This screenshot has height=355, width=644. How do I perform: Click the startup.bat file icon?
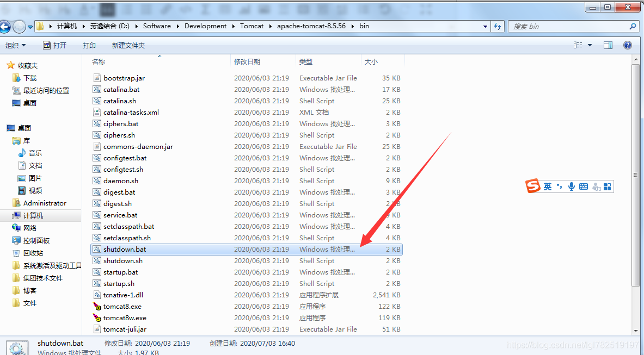tap(97, 272)
